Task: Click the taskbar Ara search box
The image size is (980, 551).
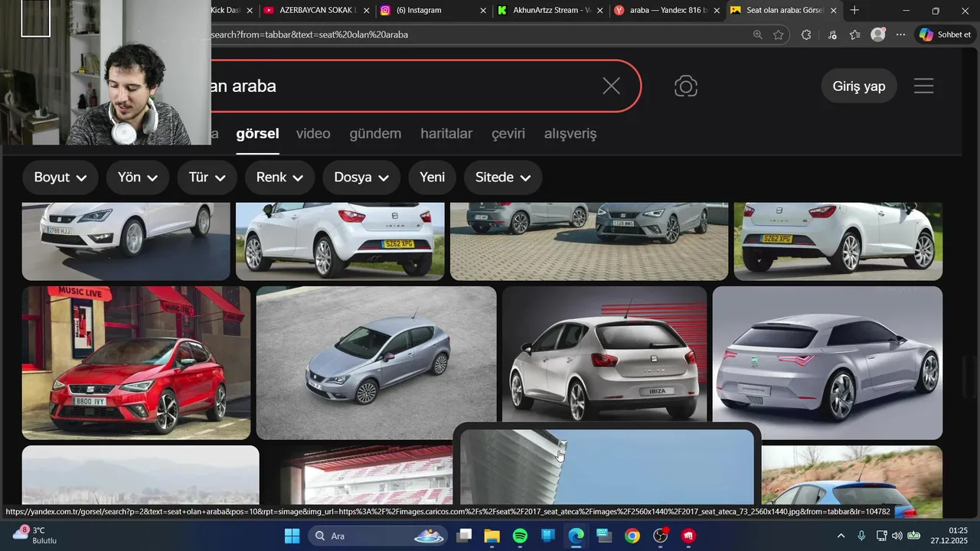Action: point(378,536)
